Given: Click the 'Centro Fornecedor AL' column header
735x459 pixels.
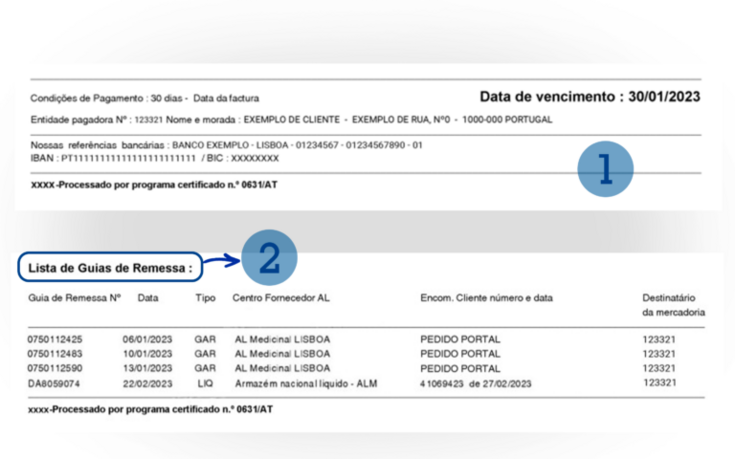Looking at the screenshot, I should click(x=281, y=298).
